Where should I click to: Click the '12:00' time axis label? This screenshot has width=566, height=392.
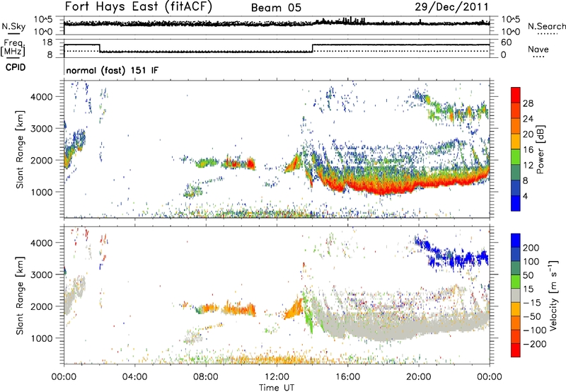[277, 377]
